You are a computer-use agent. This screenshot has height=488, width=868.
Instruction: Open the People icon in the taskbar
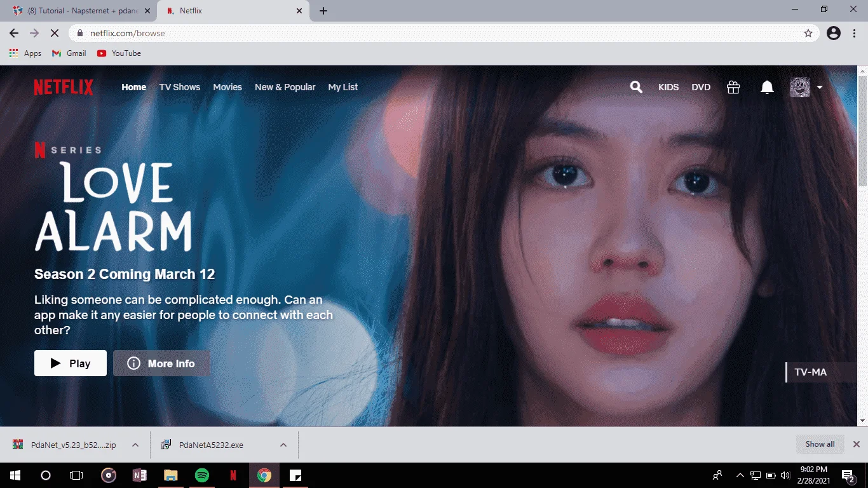pyautogui.click(x=717, y=475)
